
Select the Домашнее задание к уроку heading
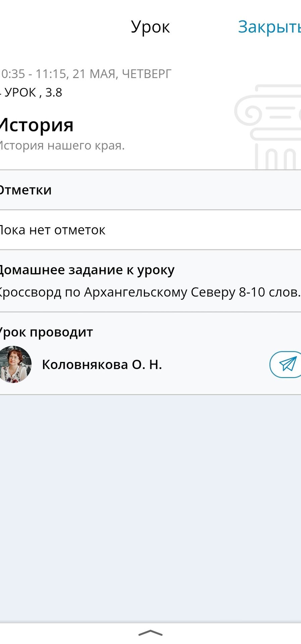pos(87,270)
